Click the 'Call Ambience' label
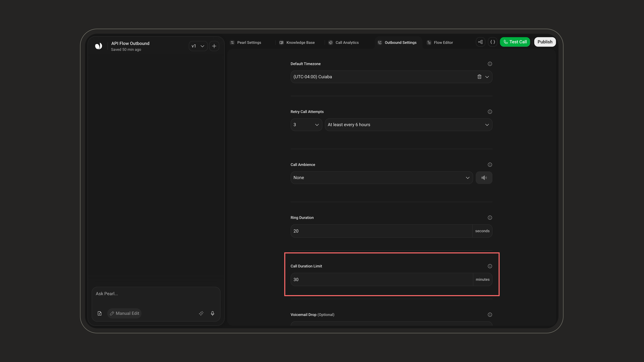 pyautogui.click(x=303, y=165)
